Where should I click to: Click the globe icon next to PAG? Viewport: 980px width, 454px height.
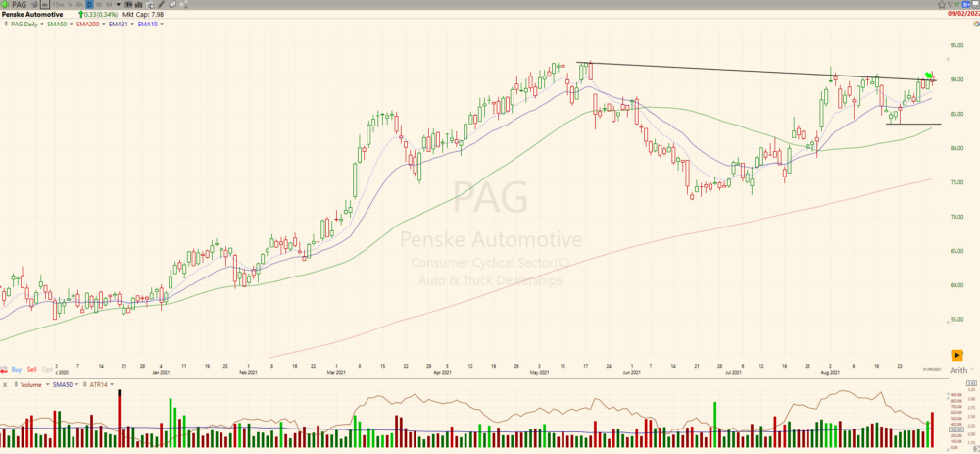(33, 4)
